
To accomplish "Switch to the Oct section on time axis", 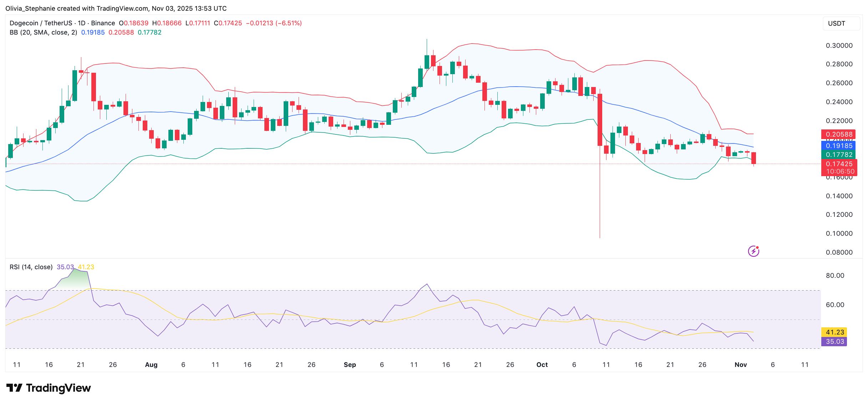I will click(542, 364).
